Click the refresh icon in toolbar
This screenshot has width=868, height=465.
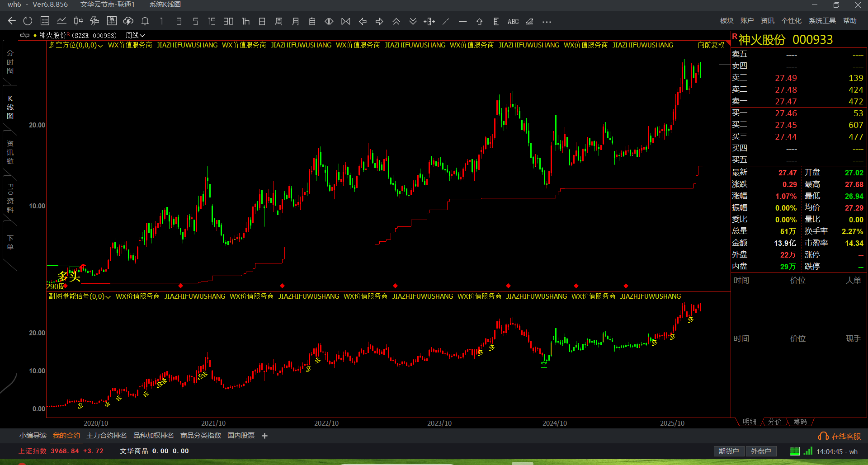coord(28,21)
